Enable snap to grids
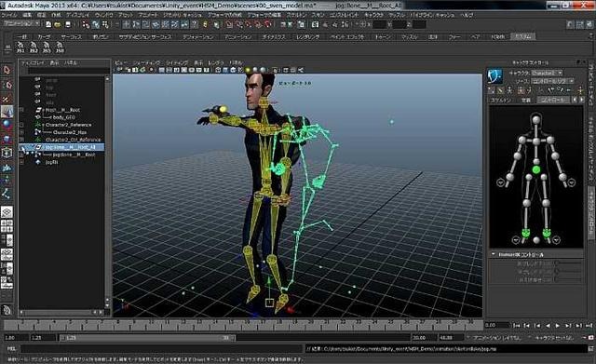596x364 pixels. coord(229,24)
